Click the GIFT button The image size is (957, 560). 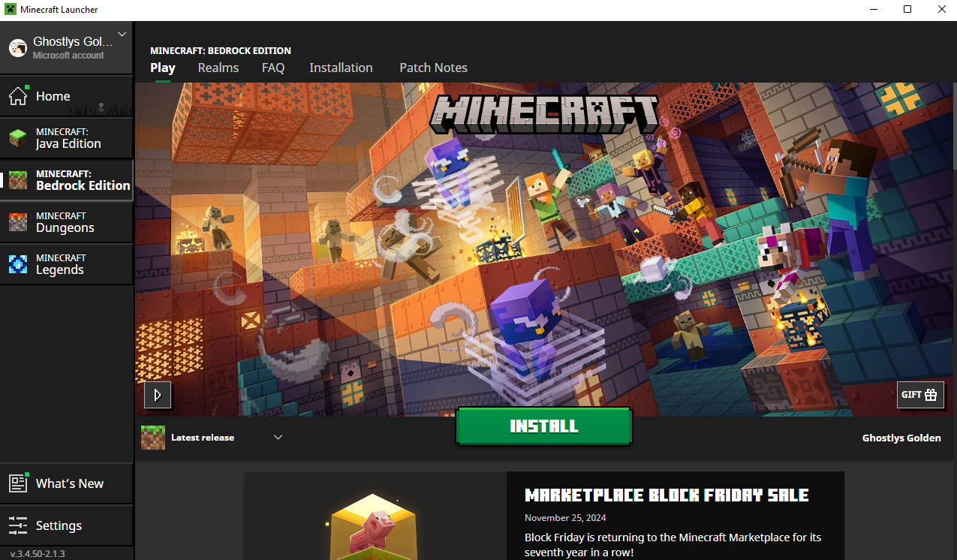920,395
